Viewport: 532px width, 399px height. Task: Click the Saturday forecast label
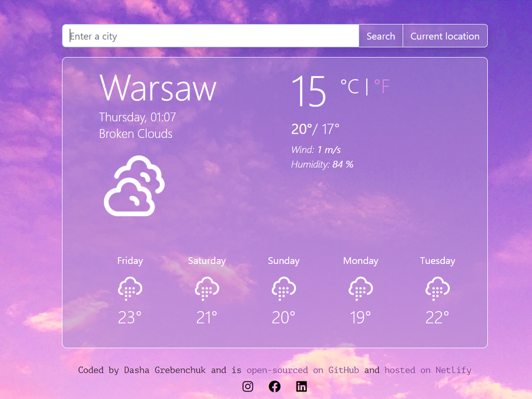tap(207, 261)
